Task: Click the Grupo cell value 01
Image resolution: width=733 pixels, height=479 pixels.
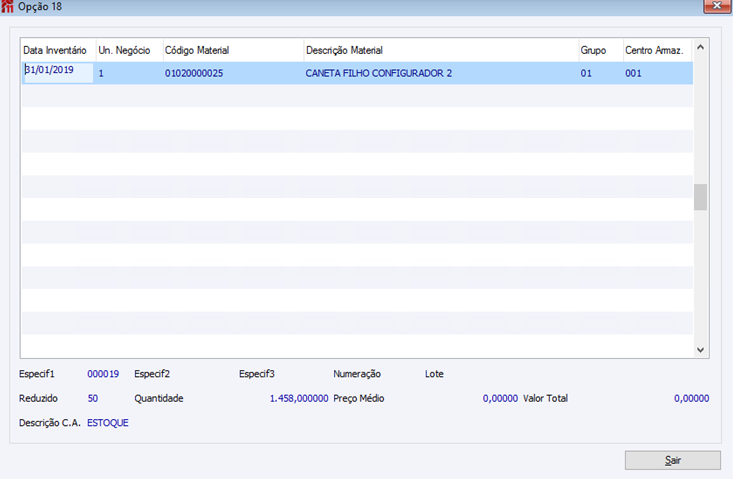Action: 586,73
